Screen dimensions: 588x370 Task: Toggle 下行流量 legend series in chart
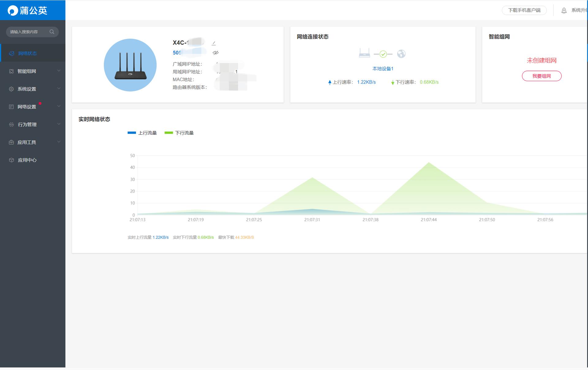179,133
